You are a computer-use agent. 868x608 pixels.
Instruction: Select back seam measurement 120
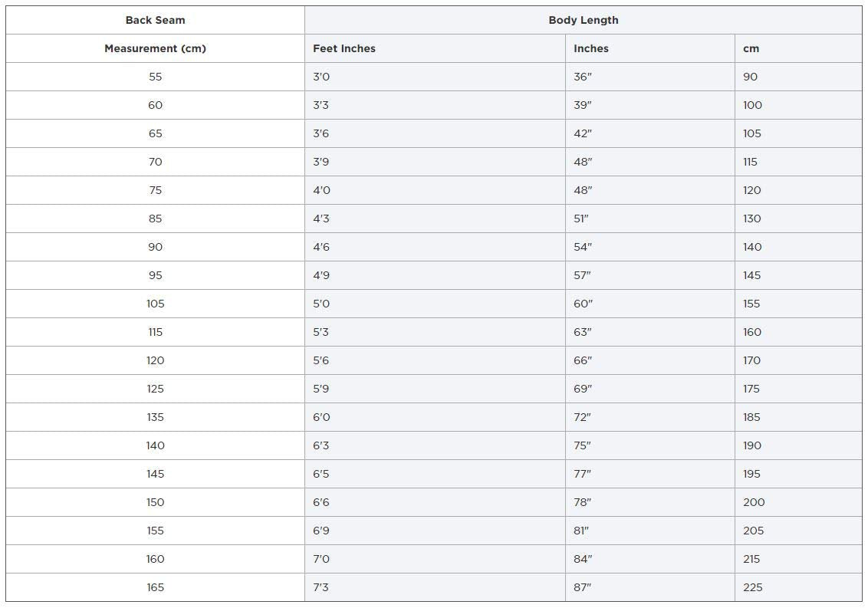click(x=155, y=360)
